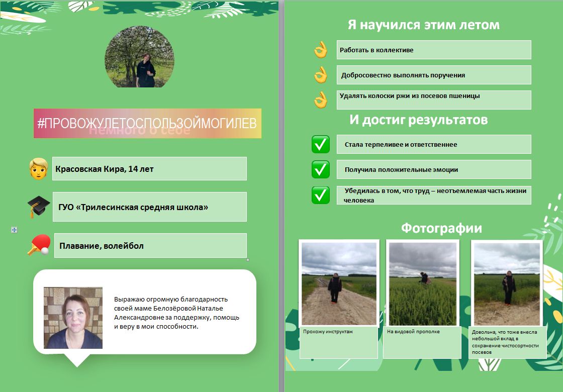Click the 'Плавание, волейбол' text box
Image resolution: width=563 pixels, height=392 pixels.
[x=150, y=246]
